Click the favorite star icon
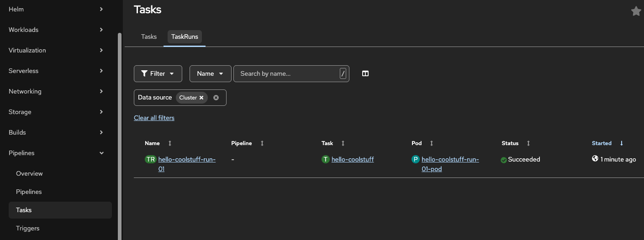644x240 pixels. tap(636, 11)
